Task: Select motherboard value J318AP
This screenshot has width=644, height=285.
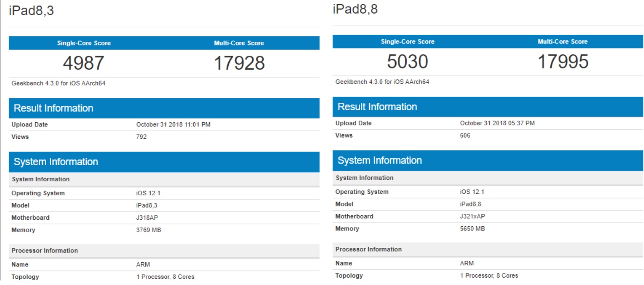Action: [x=147, y=218]
